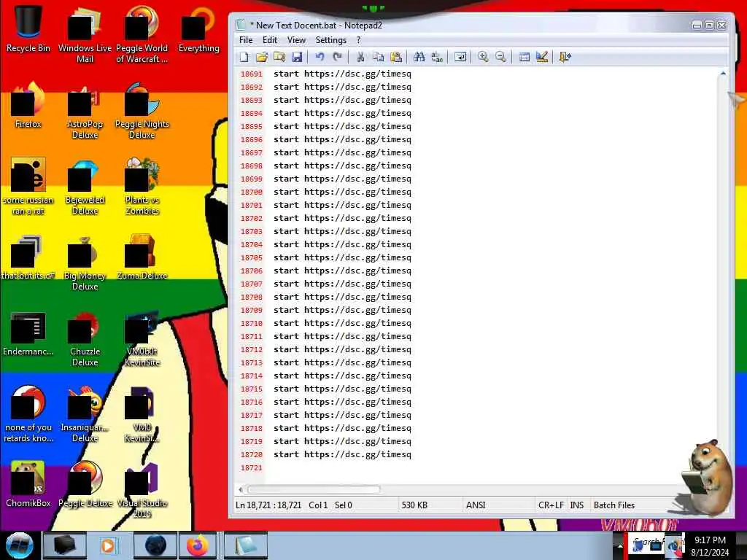
Task: Toggle word wrap toolbar icon
Action: pyautogui.click(x=460, y=57)
